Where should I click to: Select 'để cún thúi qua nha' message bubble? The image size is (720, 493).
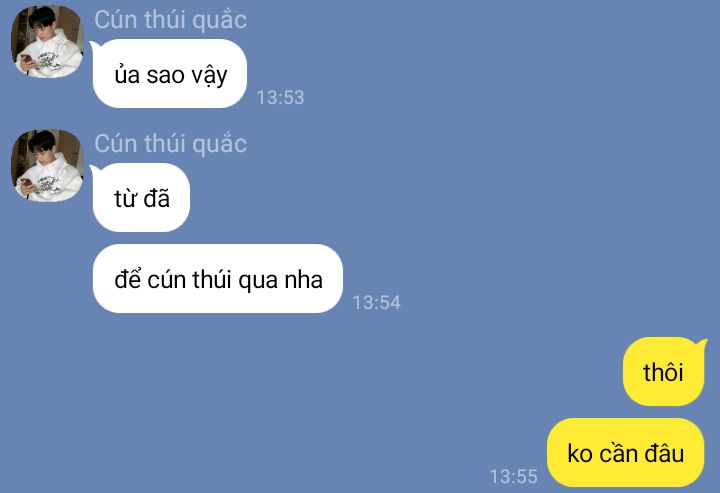pyautogui.click(x=218, y=279)
